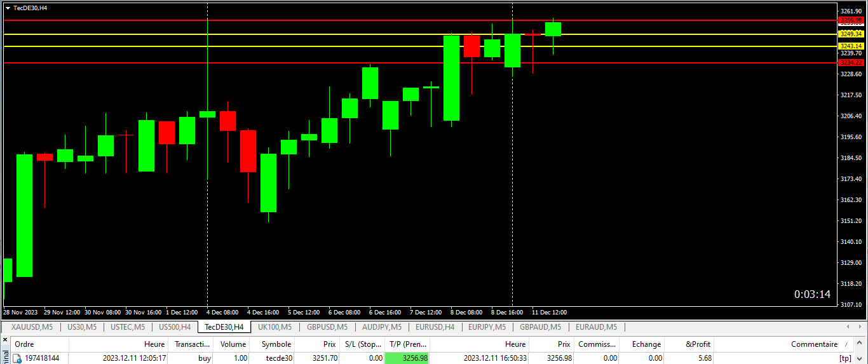Select the yellow 3249.34 price label
The height and width of the screenshot is (364, 868).
(851, 34)
